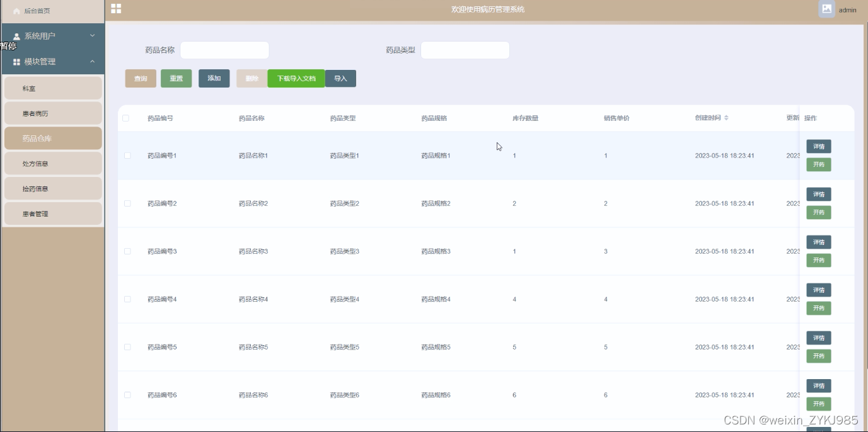Click the 药品名称 column header

point(252,118)
